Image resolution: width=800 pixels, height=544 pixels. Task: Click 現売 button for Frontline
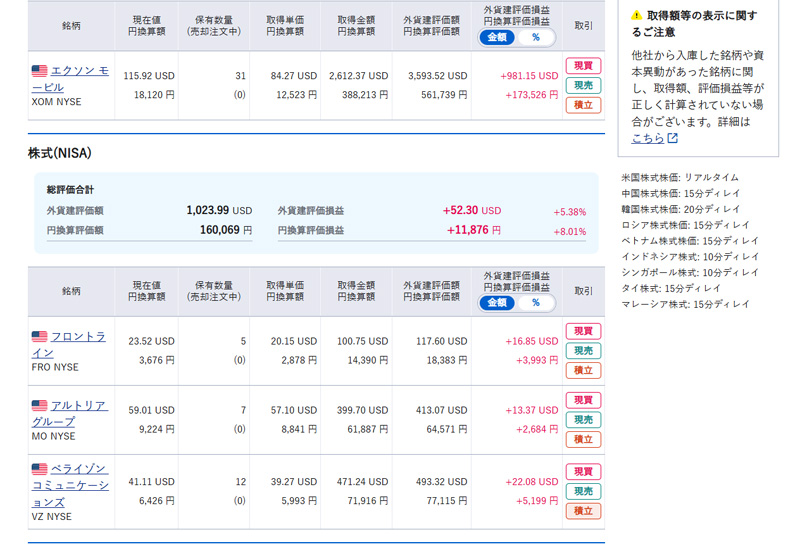[583, 351]
